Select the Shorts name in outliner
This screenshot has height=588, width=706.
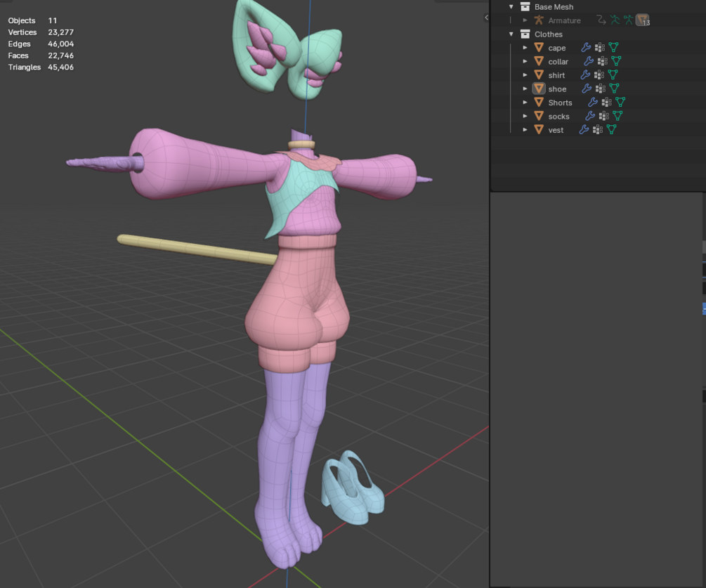560,103
